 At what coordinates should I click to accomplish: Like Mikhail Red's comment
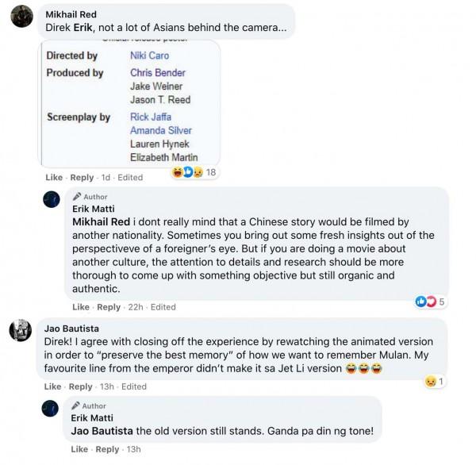pyautogui.click(x=54, y=178)
